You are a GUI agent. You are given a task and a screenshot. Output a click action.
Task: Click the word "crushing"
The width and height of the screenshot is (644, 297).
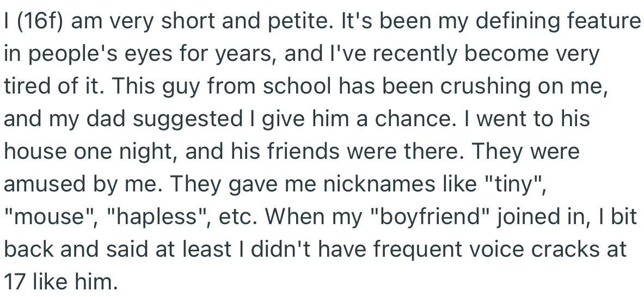point(486,86)
